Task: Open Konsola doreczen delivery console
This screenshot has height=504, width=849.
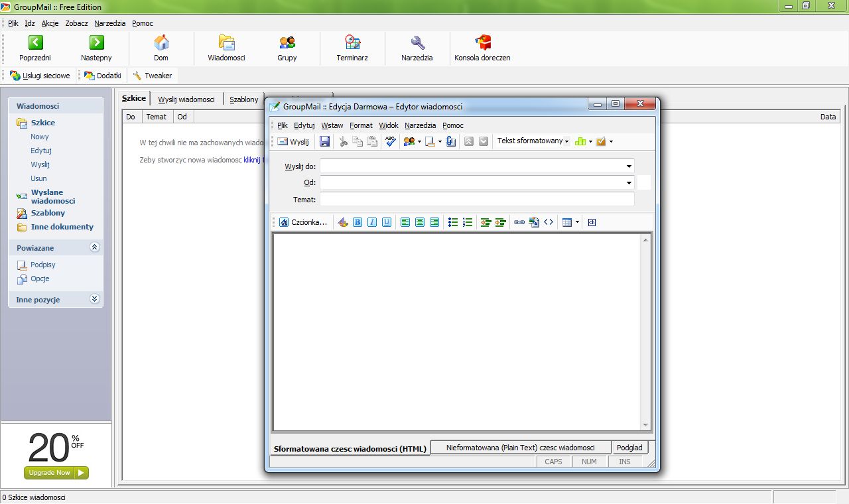Action: tap(482, 49)
